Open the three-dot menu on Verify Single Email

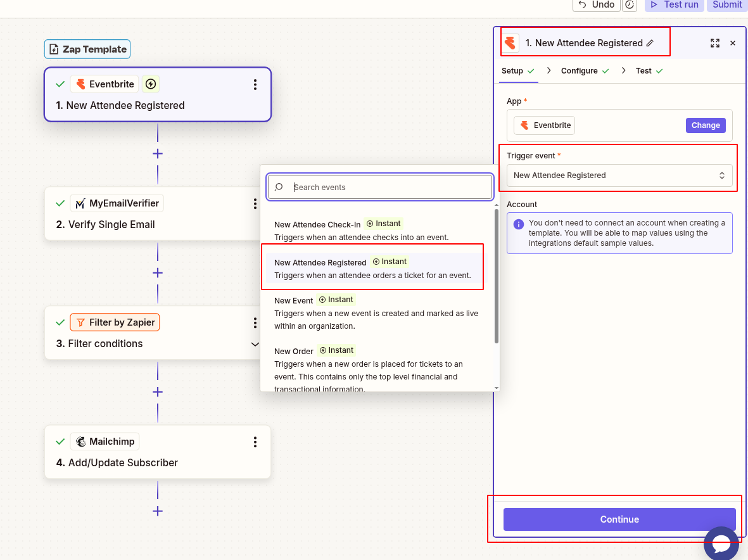click(255, 203)
